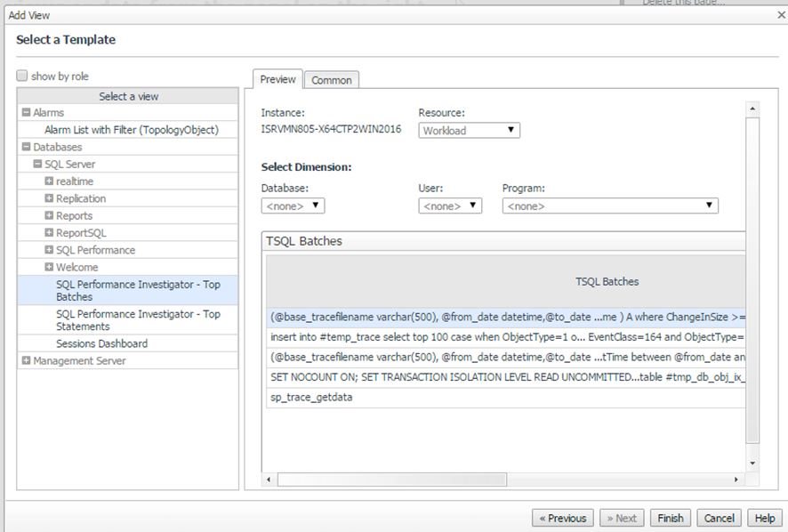Select the batch row containing 'ChangeInSize'
This screenshot has width=788, height=532.
(506, 317)
